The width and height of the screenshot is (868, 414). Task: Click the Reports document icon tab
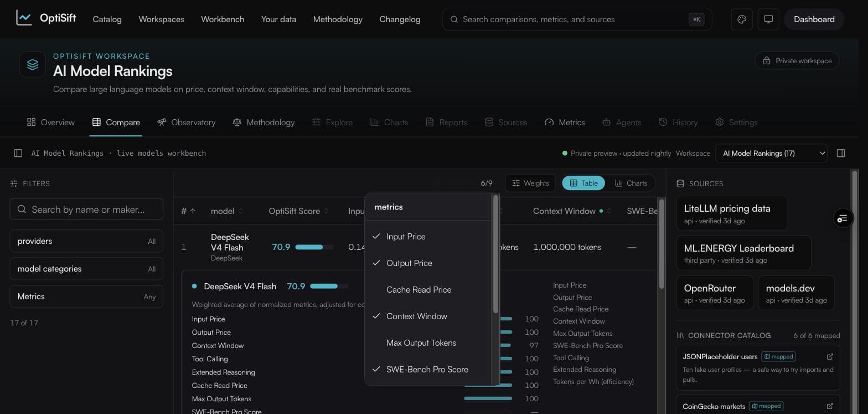(x=430, y=122)
